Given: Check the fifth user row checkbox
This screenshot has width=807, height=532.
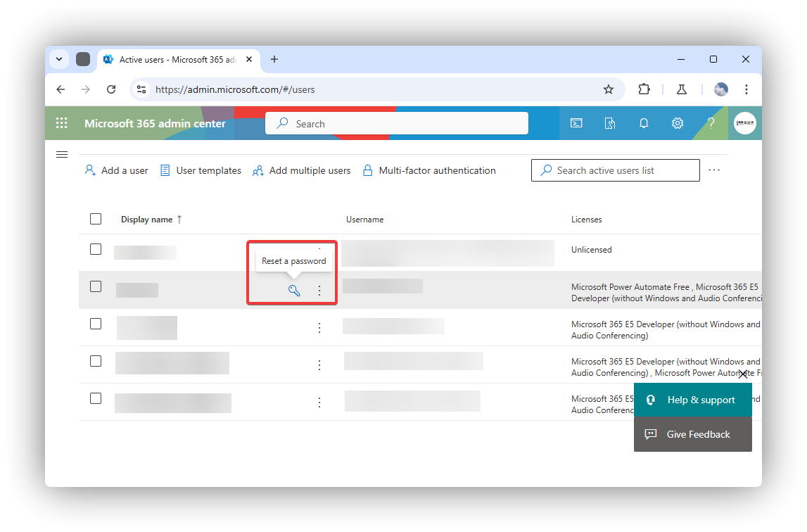Looking at the screenshot, I should click(96, 398).
